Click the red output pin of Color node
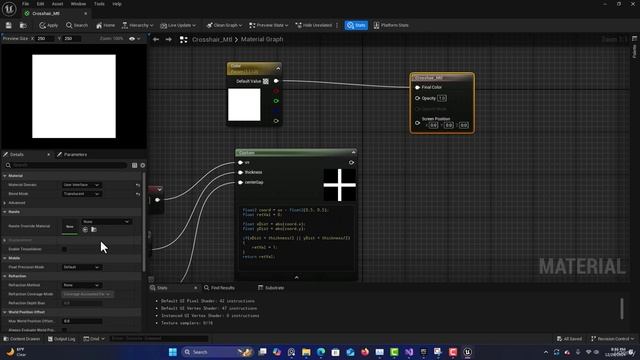The height and width of the screenshot is (360, 640). coord(276,91)
